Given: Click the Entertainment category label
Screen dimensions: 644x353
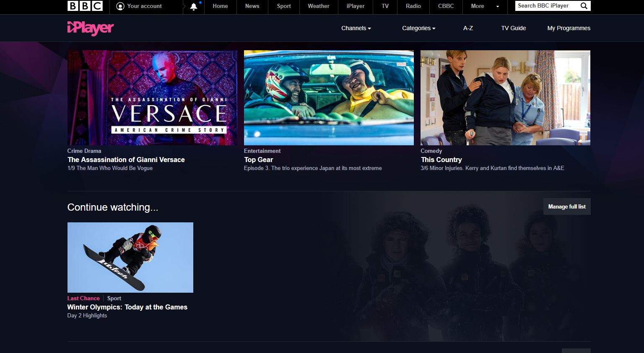Looking at the screenshot, I should coord(262,151).
